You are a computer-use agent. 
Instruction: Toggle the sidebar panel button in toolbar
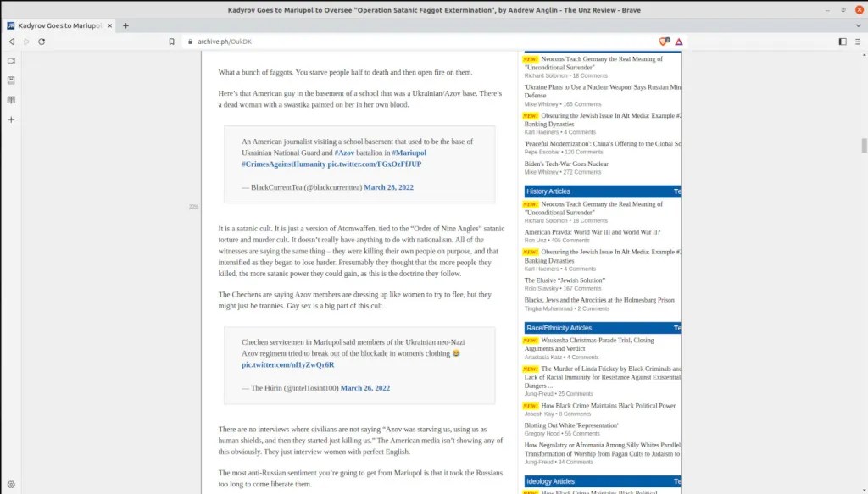pyautogui.click(x=843, y=42)
